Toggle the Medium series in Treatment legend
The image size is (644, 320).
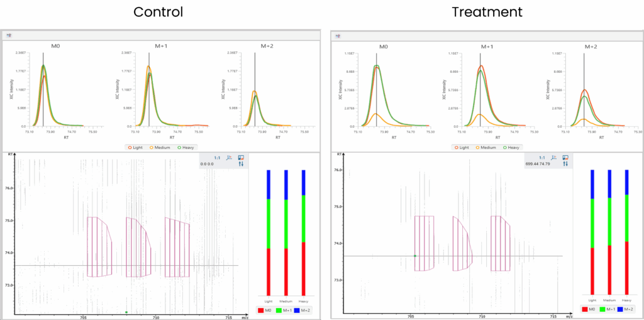486,147
